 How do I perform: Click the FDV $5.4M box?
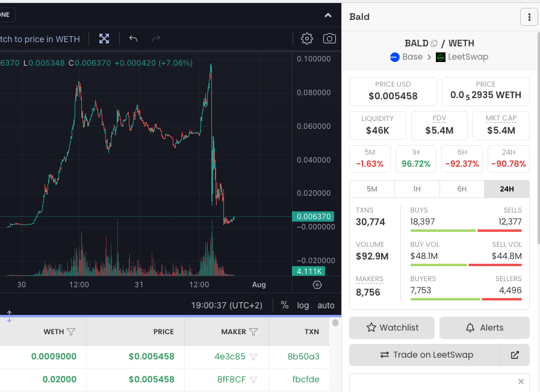[x=439, y=125]
